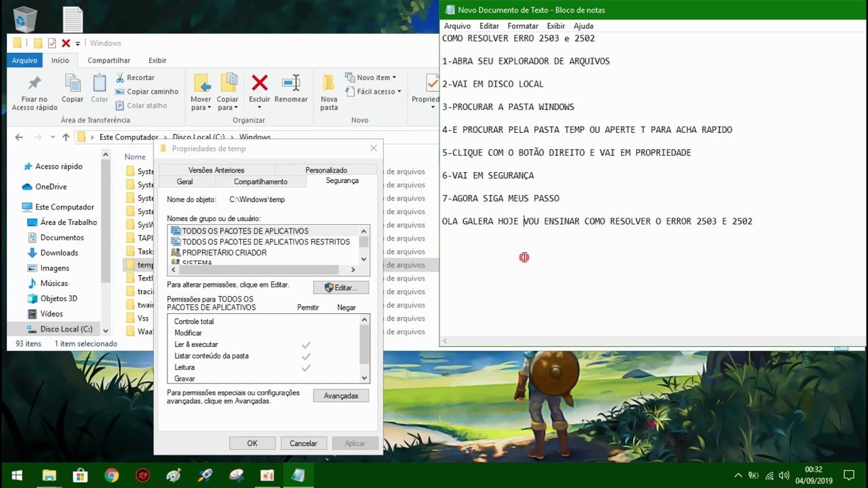Screen dimensions: 868x488
Task: Click the Colar clipboard icon
Action: [x=100, y=83]
